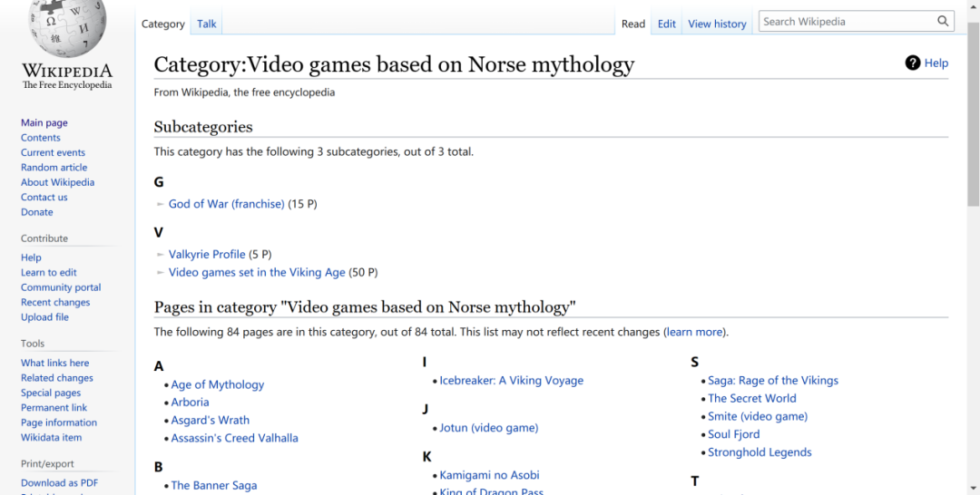Switch to the Category tab
The image size is (980, 495).
coord(163,24)
